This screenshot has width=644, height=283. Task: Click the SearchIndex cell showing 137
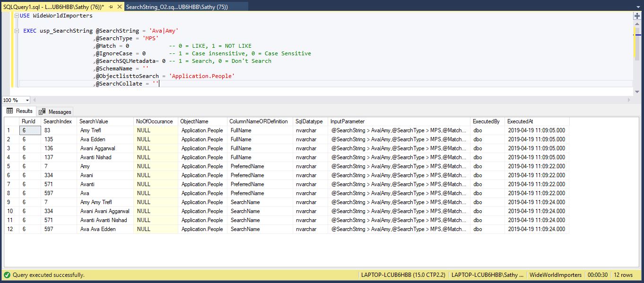(59, 157)
